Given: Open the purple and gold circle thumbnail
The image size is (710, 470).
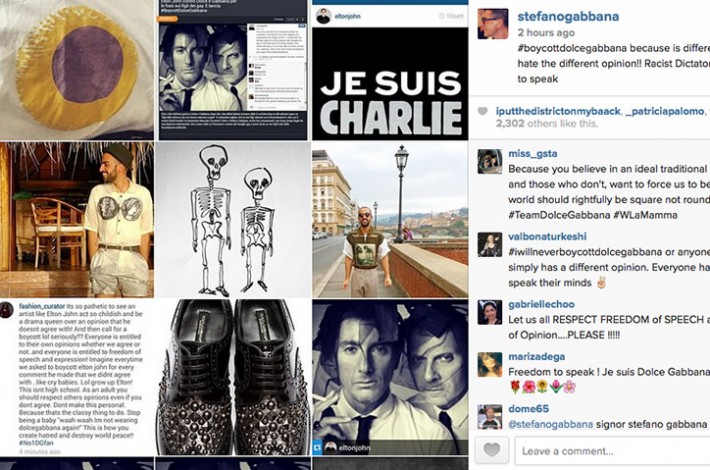Looking at the screenshot, I should pos(77,70).
